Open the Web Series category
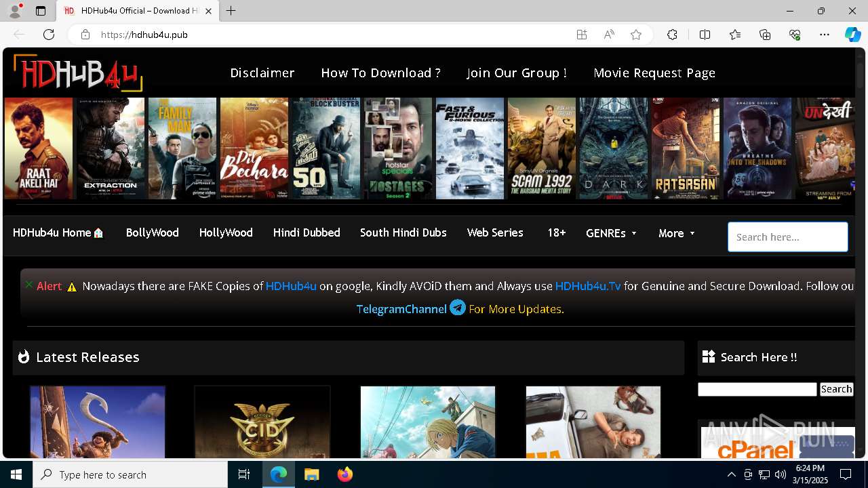The width and height of the screenshot is (868, 488). click(495, 232)
